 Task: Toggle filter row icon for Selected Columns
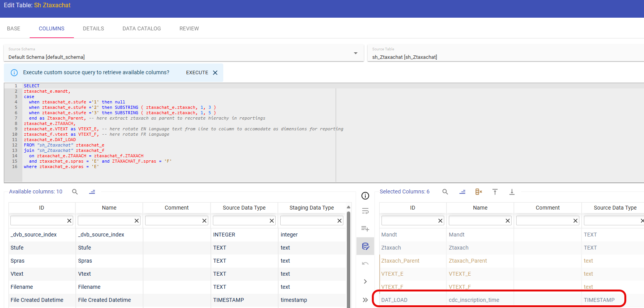pos(462,192)
